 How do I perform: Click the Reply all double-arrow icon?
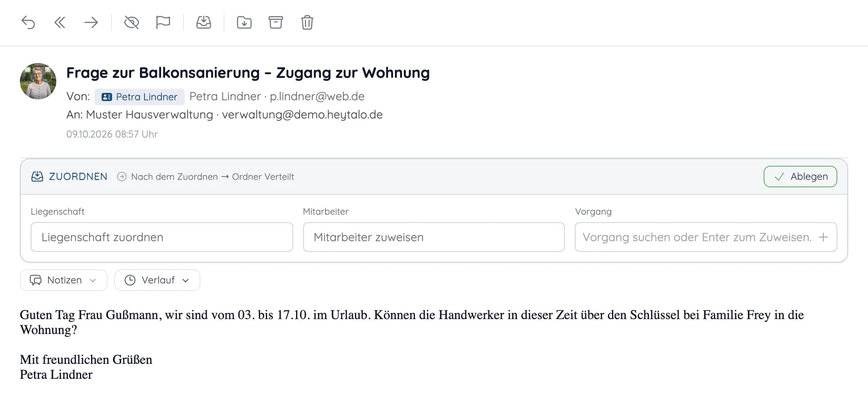[60, 22]
